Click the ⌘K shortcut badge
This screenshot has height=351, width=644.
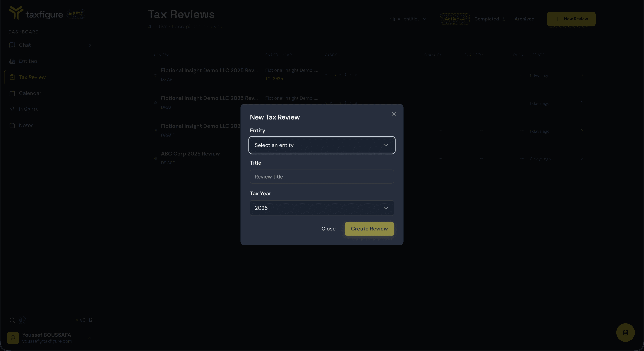point(22,320)
